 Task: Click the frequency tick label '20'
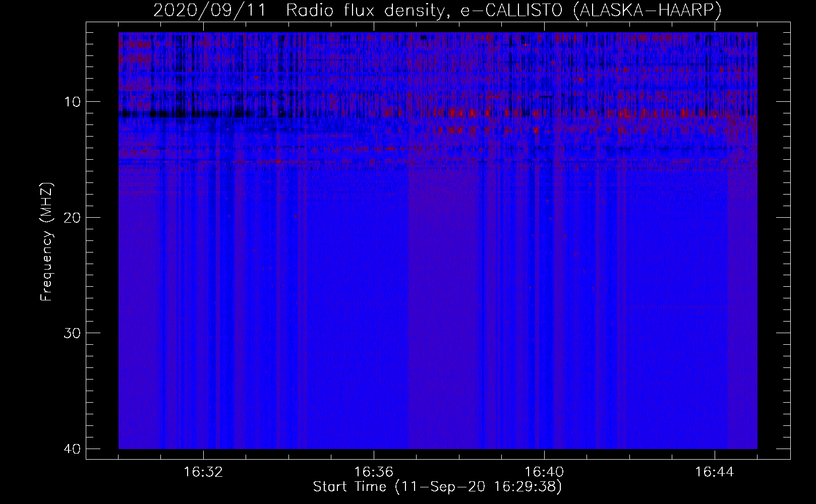point(73,217)
